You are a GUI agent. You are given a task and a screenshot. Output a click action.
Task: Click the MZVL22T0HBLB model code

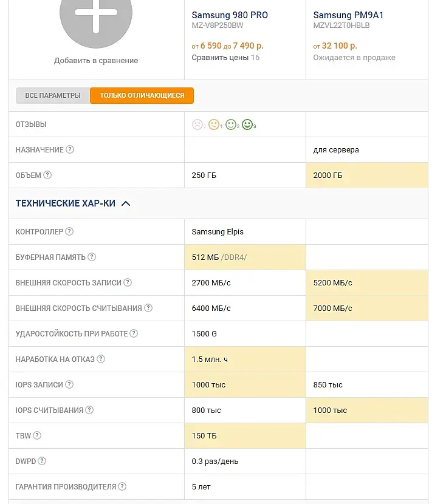coord(341,26)
